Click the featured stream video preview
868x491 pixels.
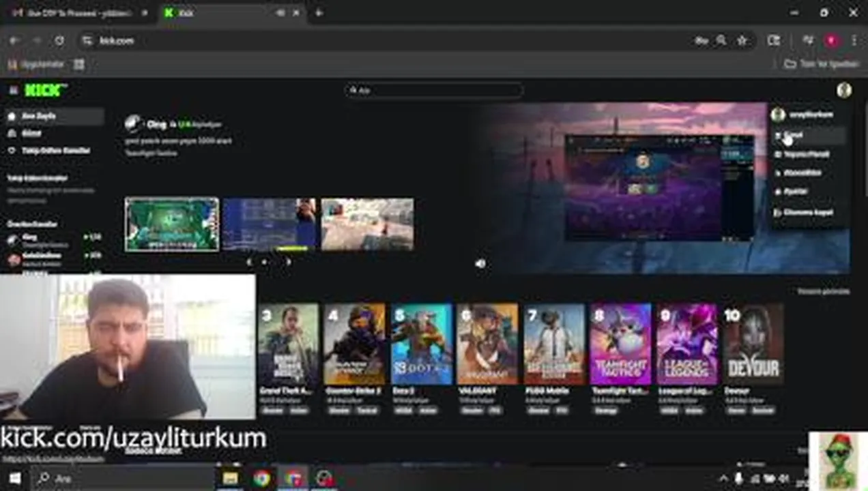coord(661,188)
